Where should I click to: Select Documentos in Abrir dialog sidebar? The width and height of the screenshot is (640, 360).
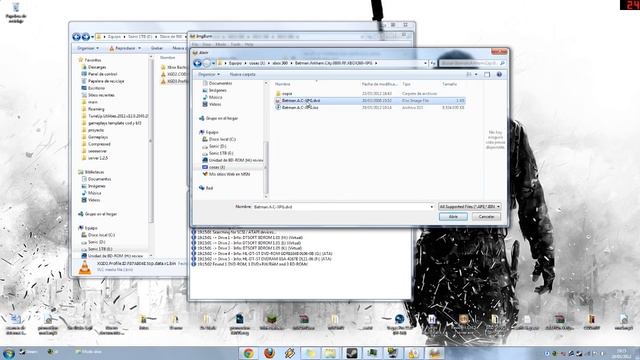click(x=220, y=83)
